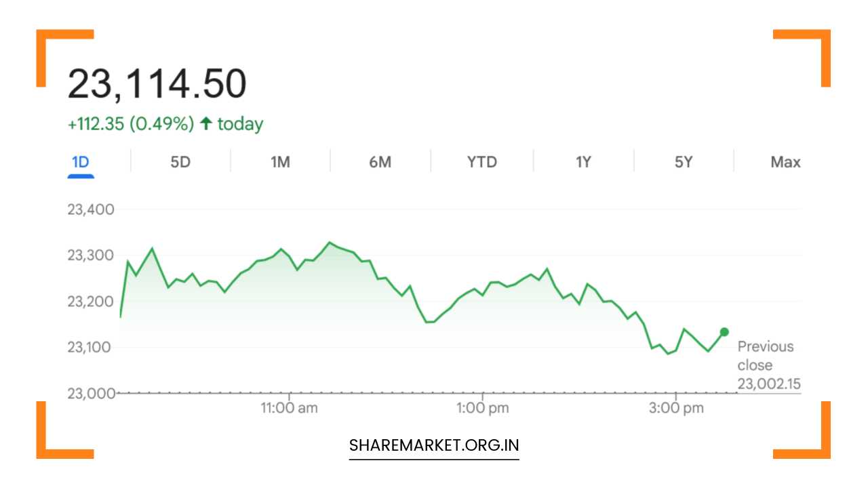Show the YTD performance chart
This screenshot has height=488, width=868.
pos(481,161)
